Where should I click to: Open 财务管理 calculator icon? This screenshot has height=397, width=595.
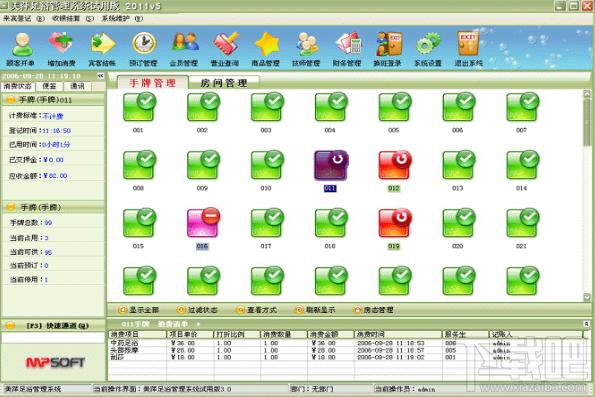[347, 49]
